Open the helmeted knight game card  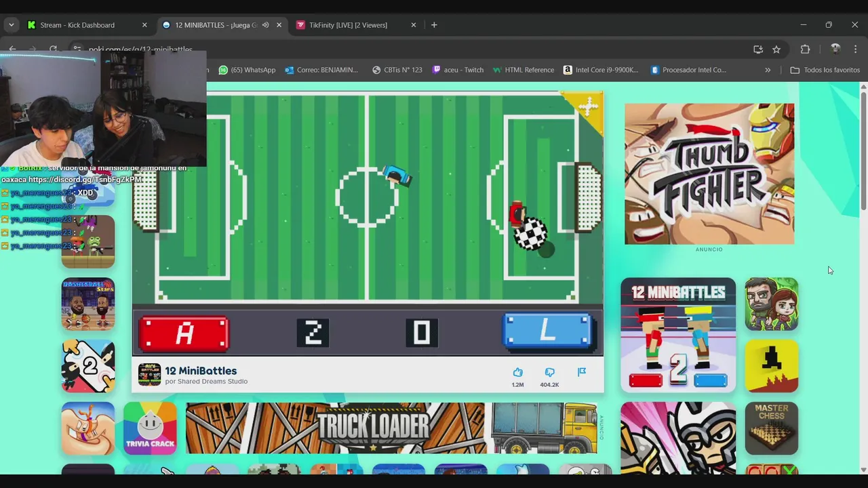pyautogui.click(x=678, y=438)
